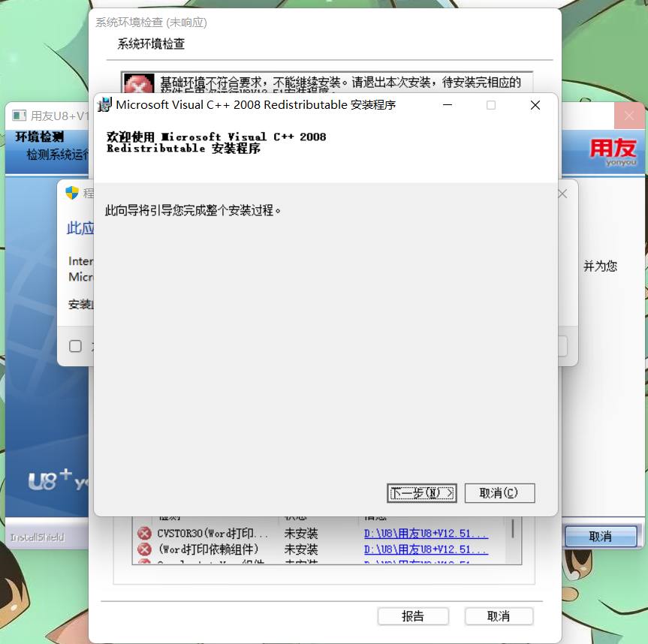The height and width of the screenshot is (644, 648).
Task: Open the link beside (Word打印依赖组件) row
Action: pos(426,549)
